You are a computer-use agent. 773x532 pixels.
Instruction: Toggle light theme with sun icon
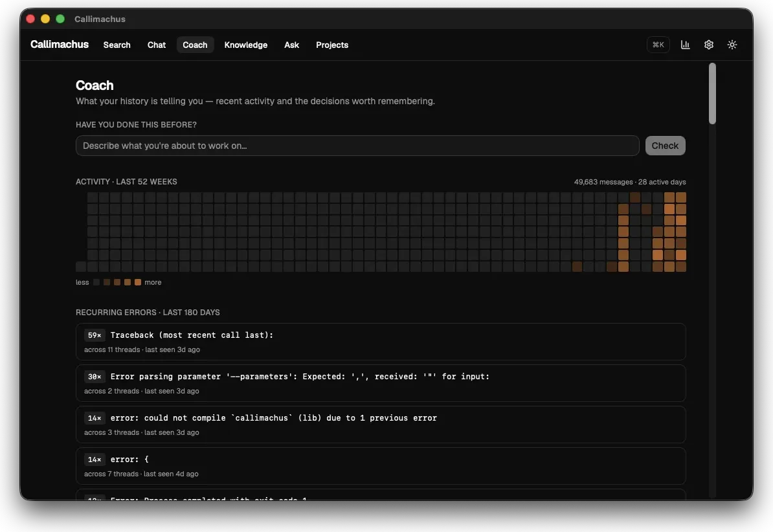732,45
